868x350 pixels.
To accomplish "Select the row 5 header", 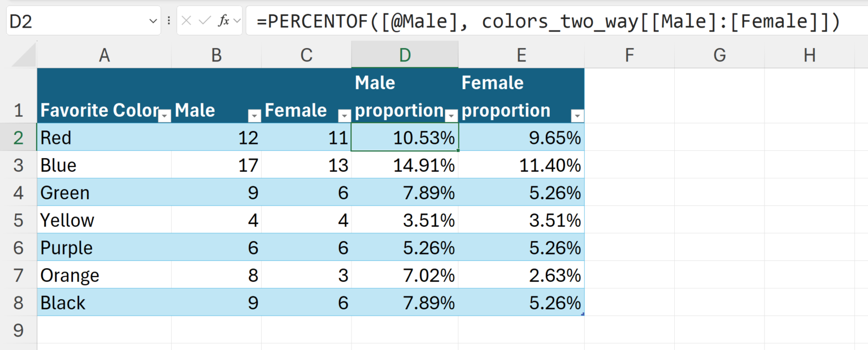I will coord(19,220).
